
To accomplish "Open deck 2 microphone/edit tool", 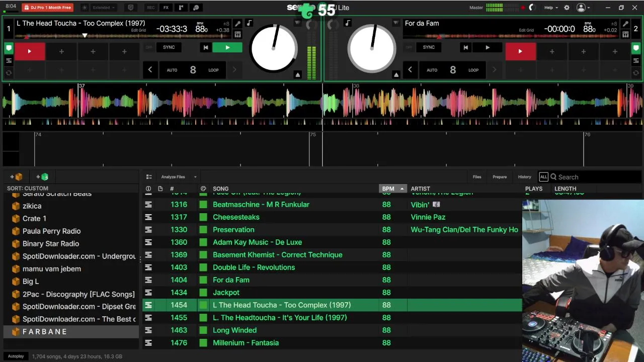I will [625, 24].
